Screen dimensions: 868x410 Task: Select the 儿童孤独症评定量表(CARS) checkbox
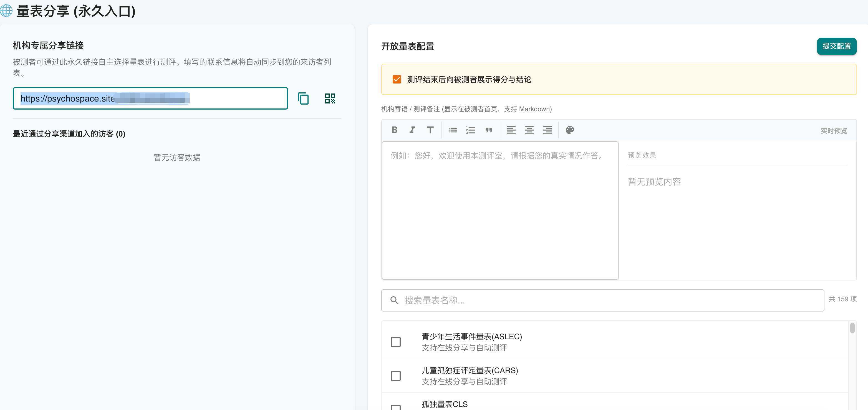click(396, 376)
